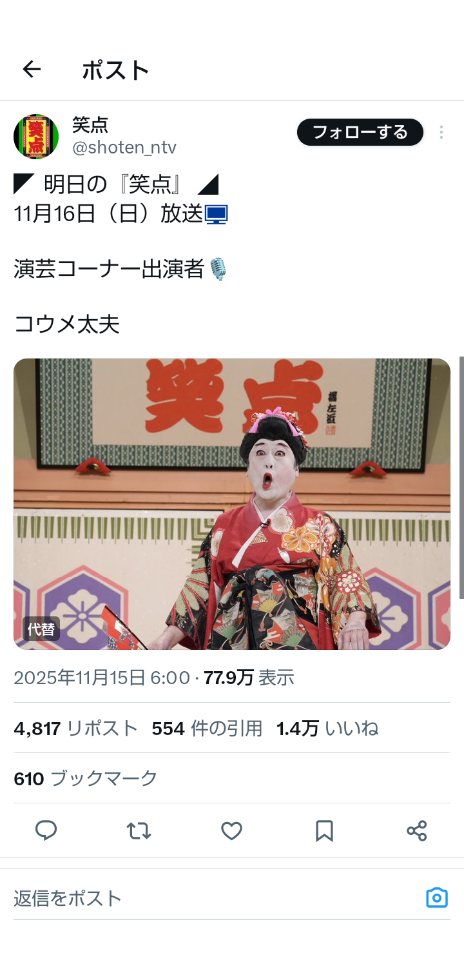464x980 pixels.
Task: Click the vertical scrollbar on right edge
Action: (x=461, y=477)
